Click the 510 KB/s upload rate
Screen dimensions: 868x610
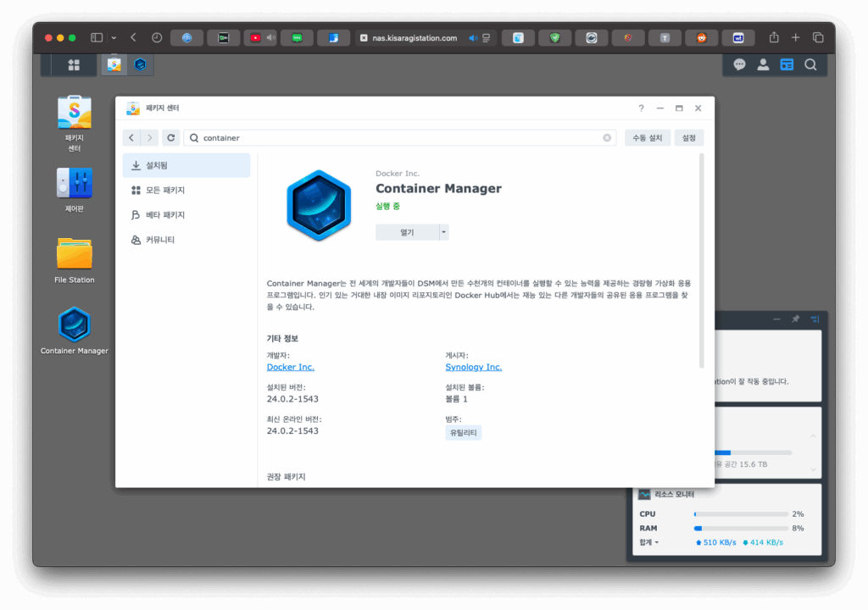(x=715, y=542)
